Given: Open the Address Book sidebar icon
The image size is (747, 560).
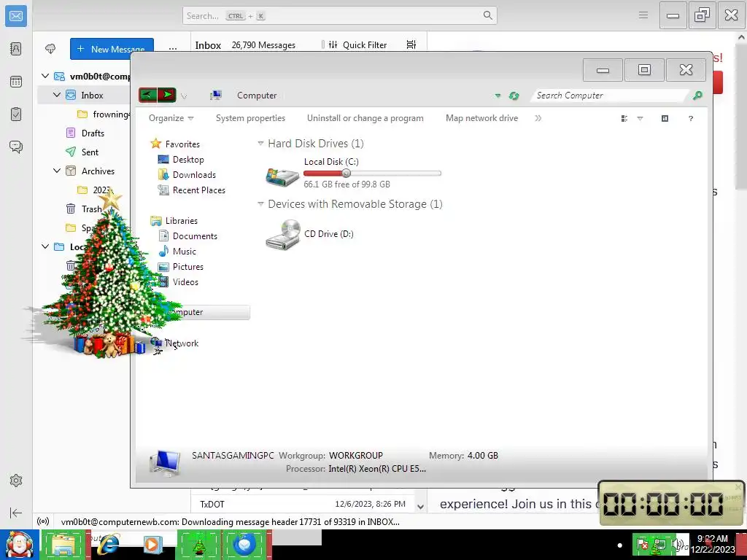Looking at the screenshot, I should pos(16,49).
